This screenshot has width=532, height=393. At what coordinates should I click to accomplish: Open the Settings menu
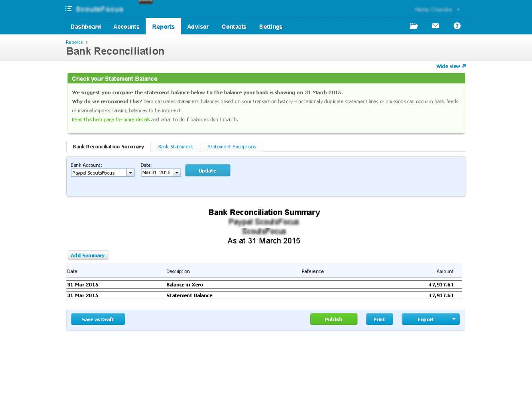(271, 27)
